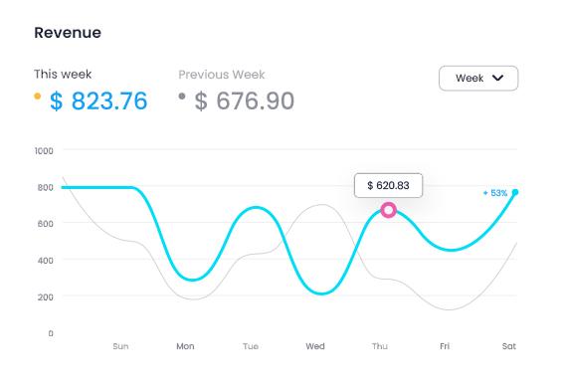Click the $ 676.90 previous week amount
This screenshot has height=392, width=562.
point(244,100)
